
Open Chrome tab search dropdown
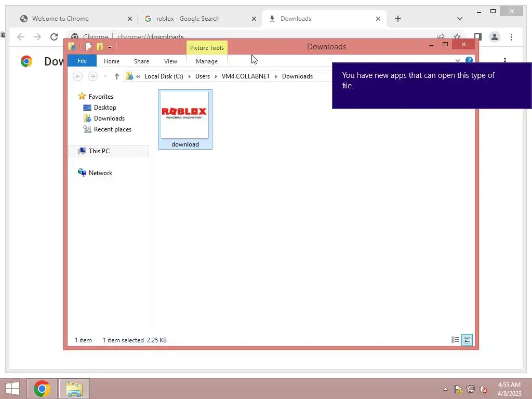click(x=459, y=19)
